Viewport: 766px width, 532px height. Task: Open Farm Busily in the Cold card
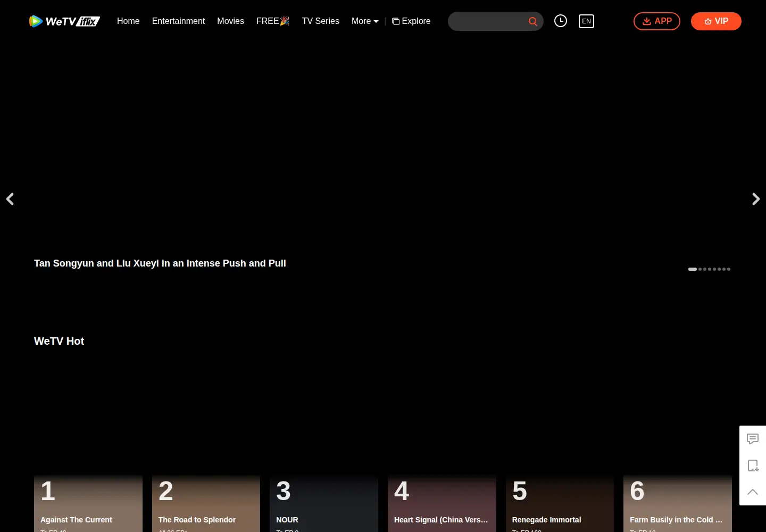pyautogui.click(x=678, y=503)
